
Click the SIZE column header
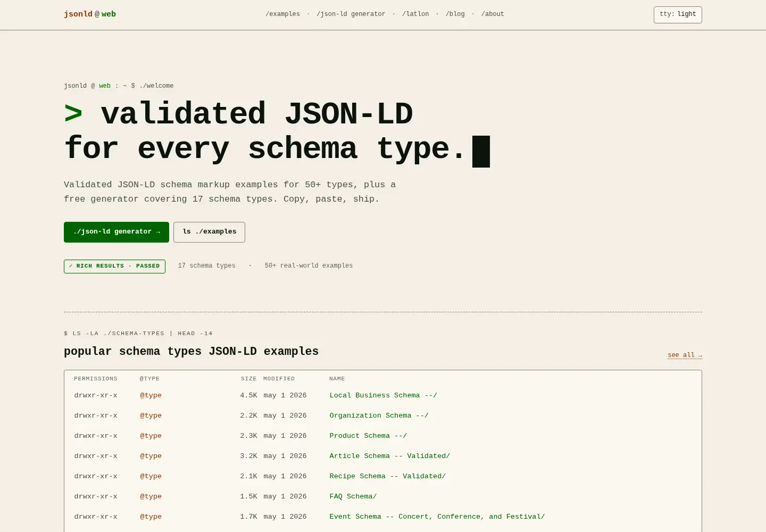coord(249,379)
